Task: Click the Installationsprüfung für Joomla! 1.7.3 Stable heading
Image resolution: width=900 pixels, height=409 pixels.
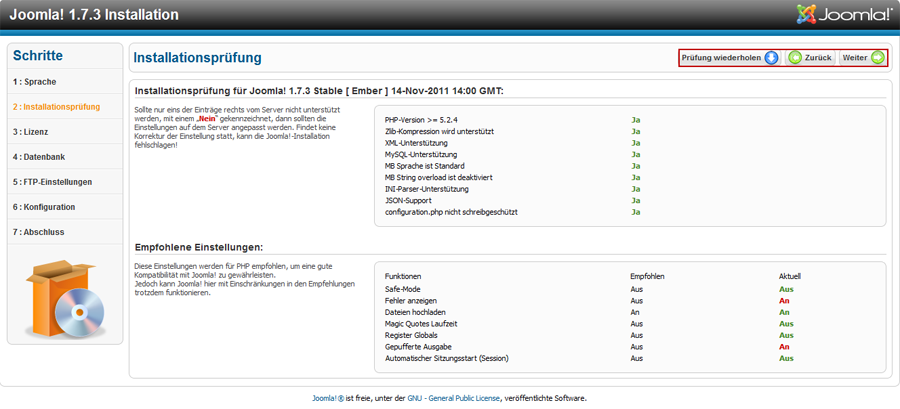Action: 319,91
